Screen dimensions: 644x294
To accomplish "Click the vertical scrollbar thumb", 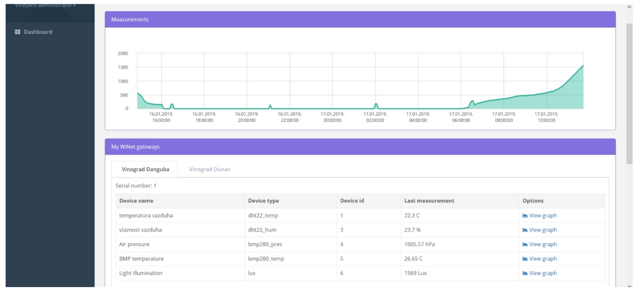I will coord(629,94).
